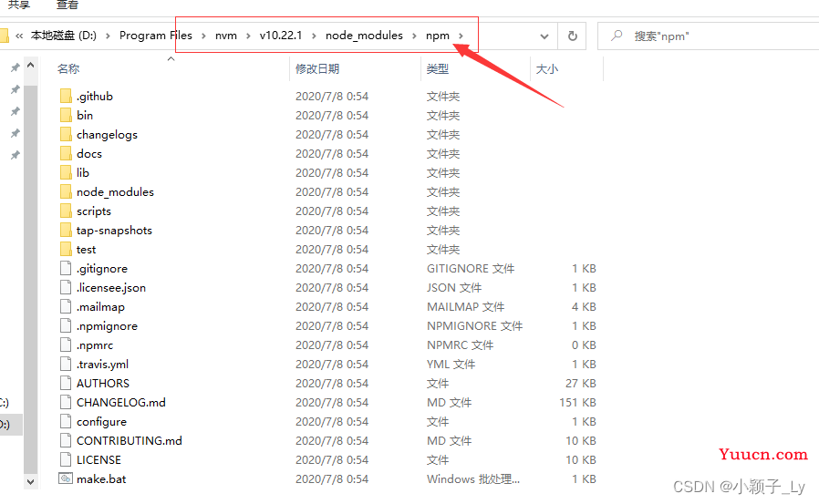The width and height of the screenshot is (819, 504).
Task: Select the .travis.yml file icon
Action: tap(66, 365)
